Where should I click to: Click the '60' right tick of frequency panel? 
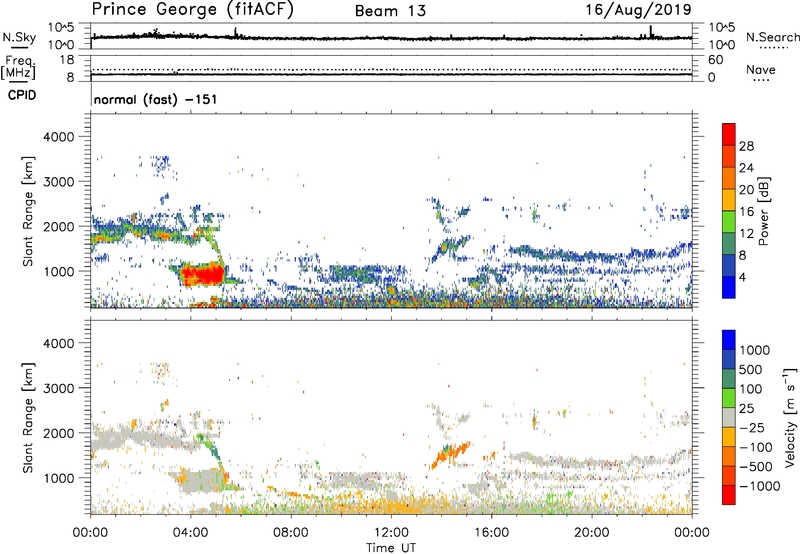tap(716, 60)
